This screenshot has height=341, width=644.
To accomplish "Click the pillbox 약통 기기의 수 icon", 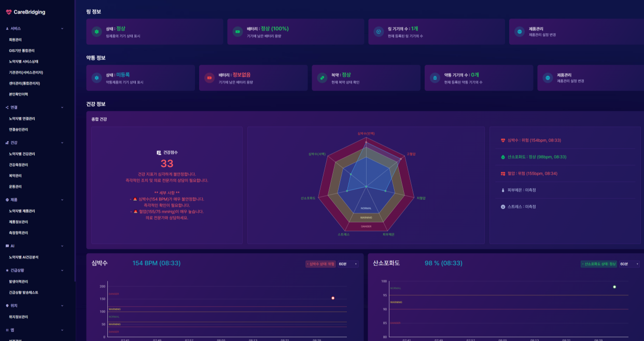I will pos(435,78).
